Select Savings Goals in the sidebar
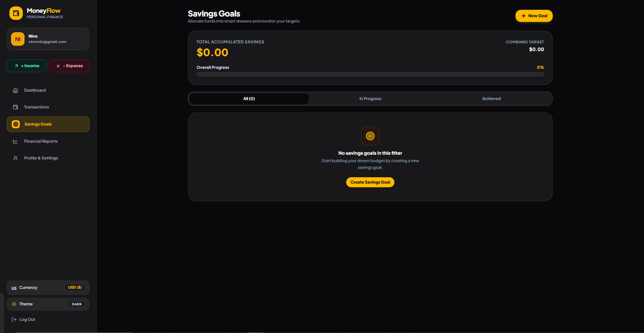This screenshot has height=333, width=644. click(48, 124)
